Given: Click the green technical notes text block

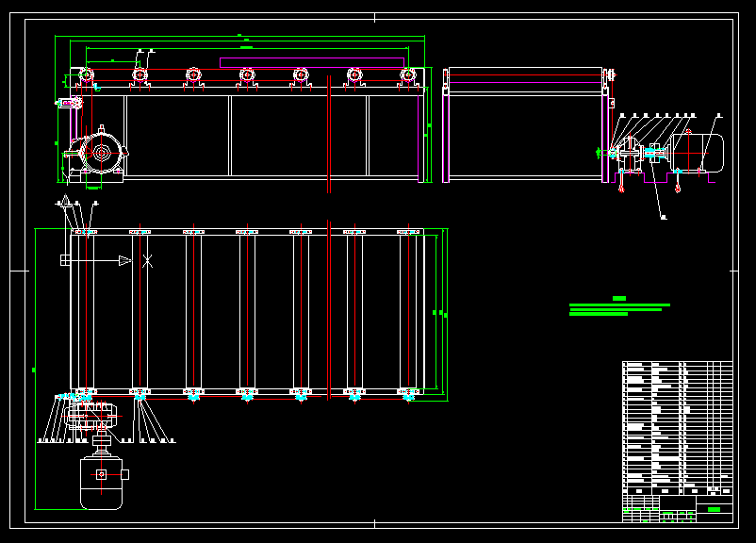Looking at the screenshot, I should click(619, 306).
